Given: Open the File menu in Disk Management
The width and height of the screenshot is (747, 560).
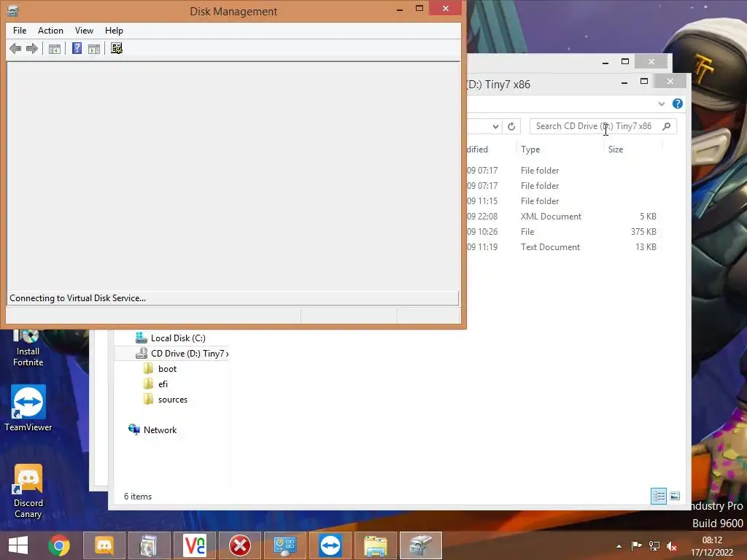Looking at the screenshot, I should (20, 31).
